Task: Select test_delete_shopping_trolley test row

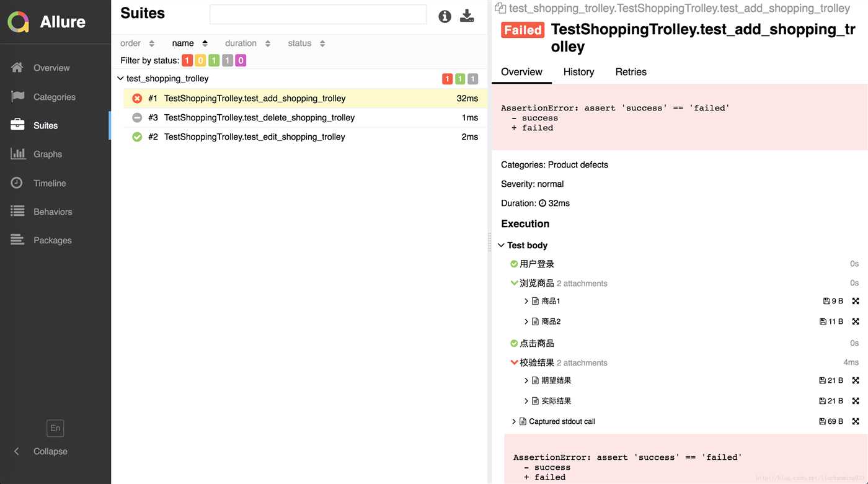Action: [x=305, y=117]
